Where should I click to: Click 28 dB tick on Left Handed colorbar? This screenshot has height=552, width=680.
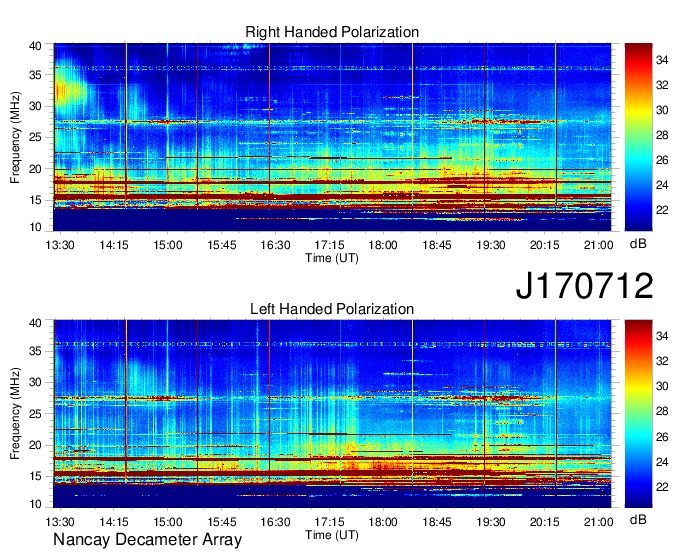click(662, 412)
